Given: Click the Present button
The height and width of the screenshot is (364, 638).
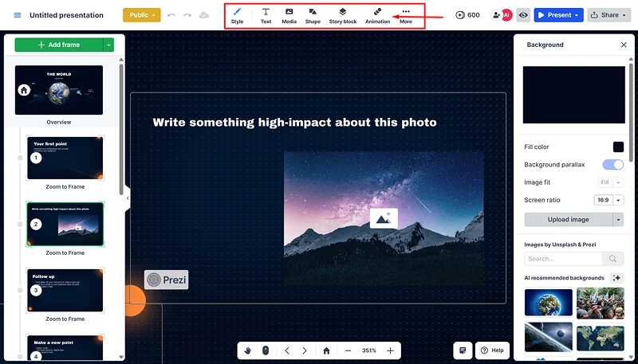Looking at the screenshot, I should 558,15.
